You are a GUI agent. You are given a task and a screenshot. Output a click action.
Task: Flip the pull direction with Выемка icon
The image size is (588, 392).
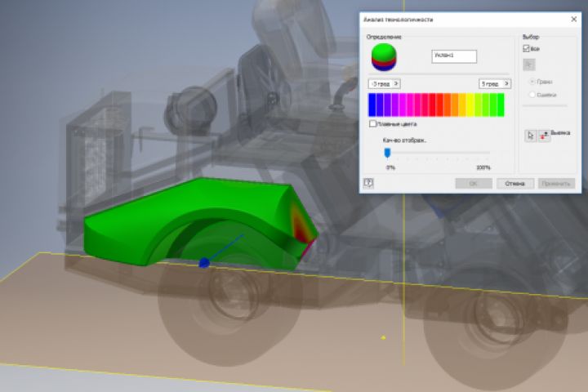click(544, 136)
